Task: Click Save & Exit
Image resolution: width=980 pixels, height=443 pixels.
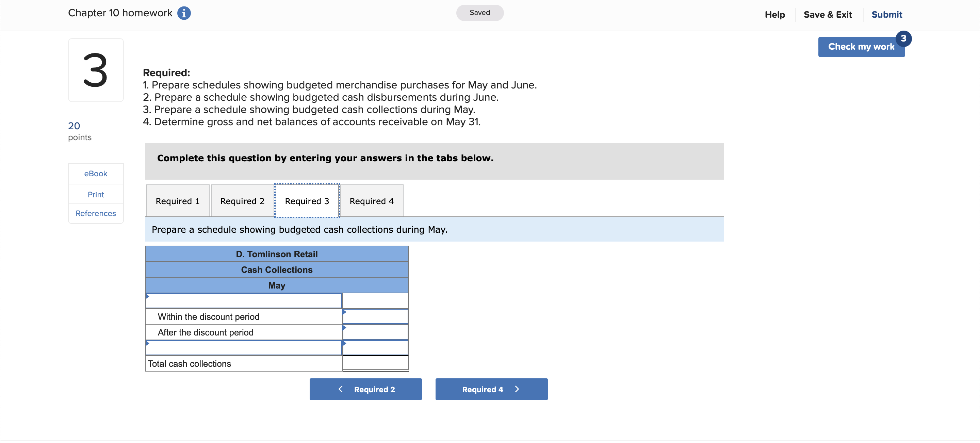Action: (828, 14)
